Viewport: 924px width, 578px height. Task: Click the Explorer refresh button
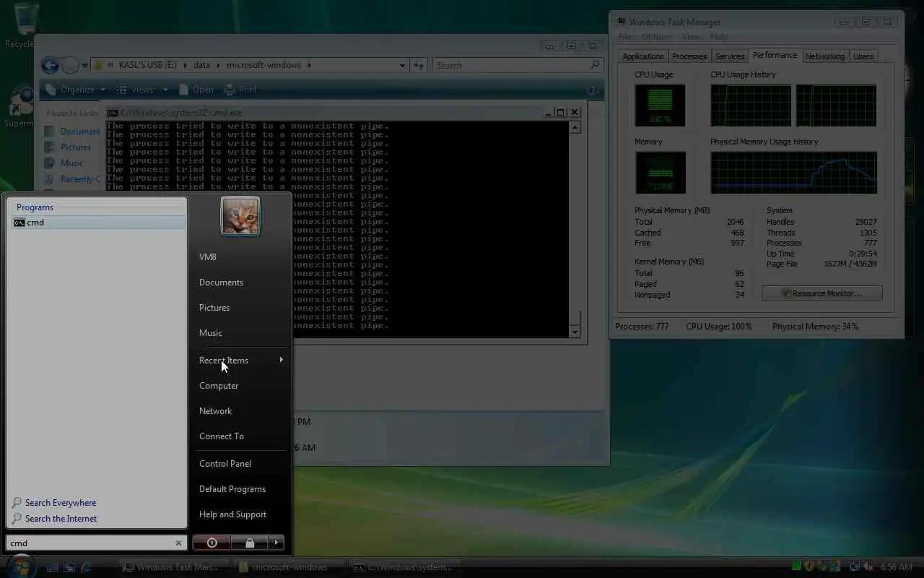coord(419,66)
